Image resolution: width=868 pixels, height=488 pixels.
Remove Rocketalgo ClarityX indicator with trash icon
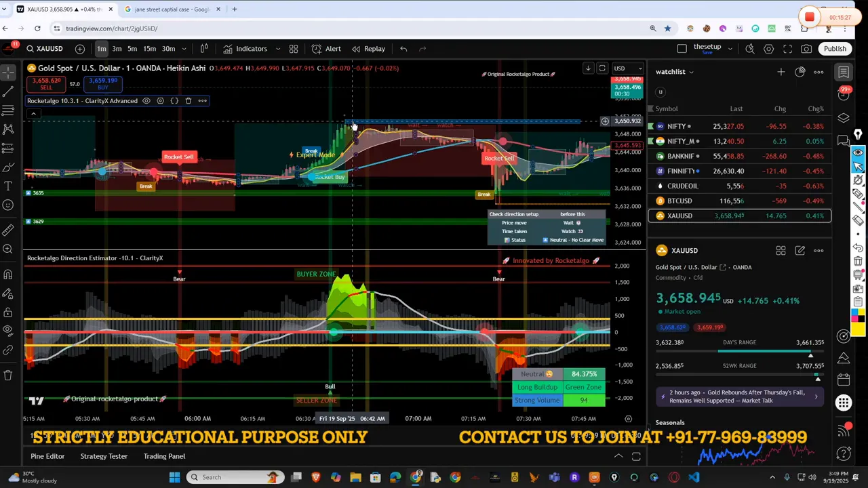189,101
